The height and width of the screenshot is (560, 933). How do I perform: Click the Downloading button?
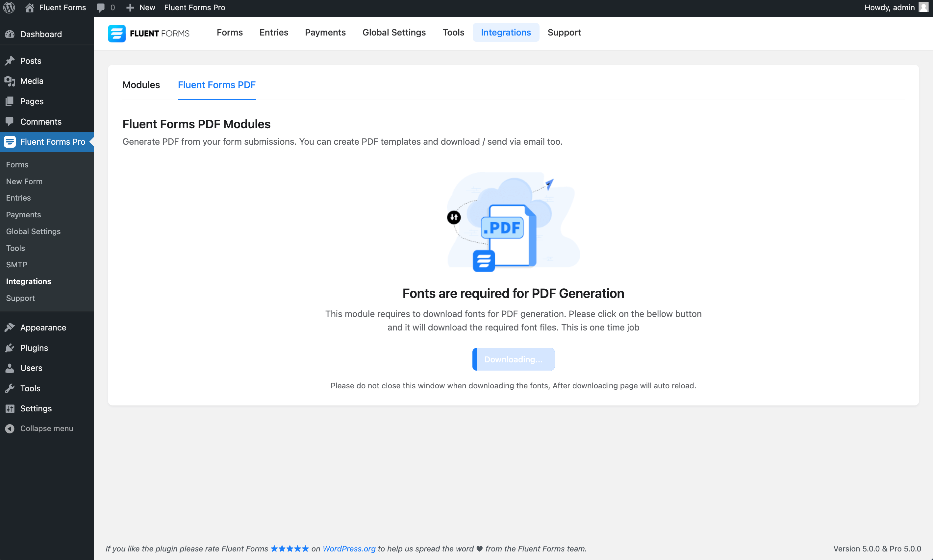(x=513, y=359)
